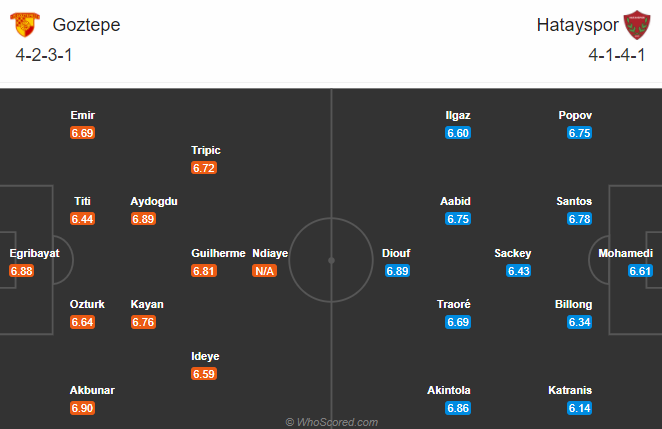
Task: Select Ndiaye's N/A rating badge
Action: tap(264, 271)
